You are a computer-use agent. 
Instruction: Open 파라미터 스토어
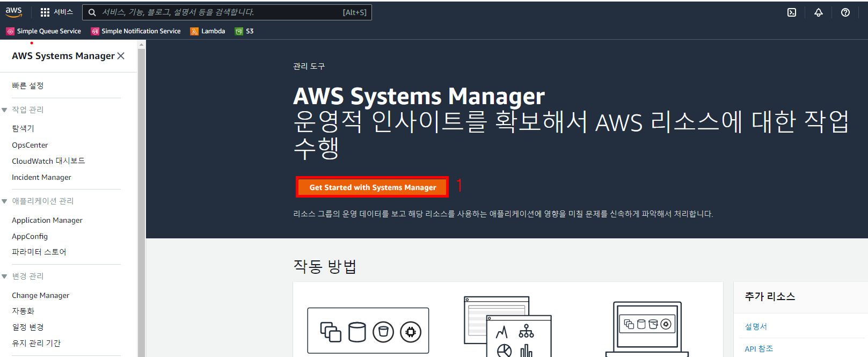[x=39, y=252]
